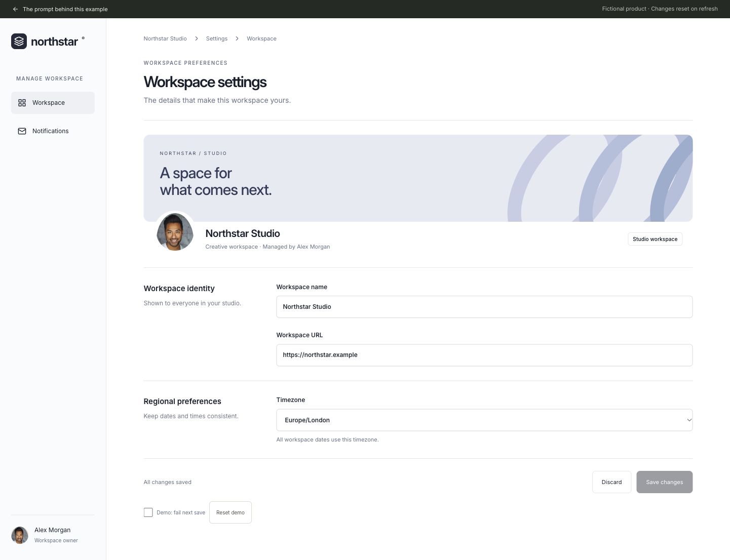Enable the 'Demo: fail next save' checkbox
This screenshot has width=730, height=560.
pyautogui.click(x=148, y=512)
